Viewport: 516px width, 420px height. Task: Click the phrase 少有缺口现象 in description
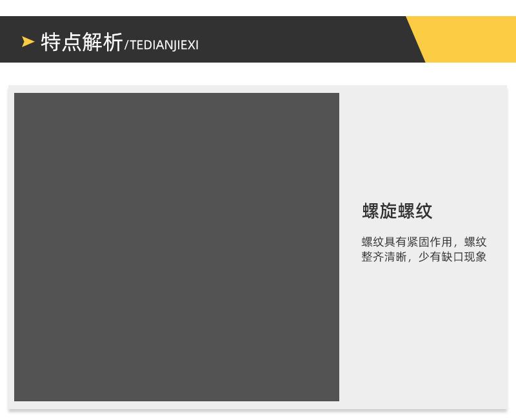tap(452, 257)
